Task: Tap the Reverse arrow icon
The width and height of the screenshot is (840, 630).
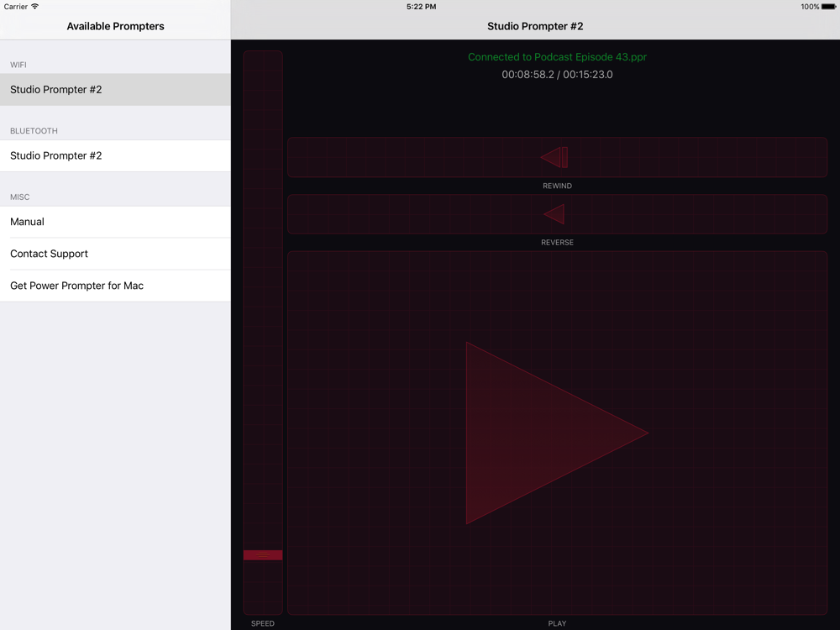Action: click(554, 214)
